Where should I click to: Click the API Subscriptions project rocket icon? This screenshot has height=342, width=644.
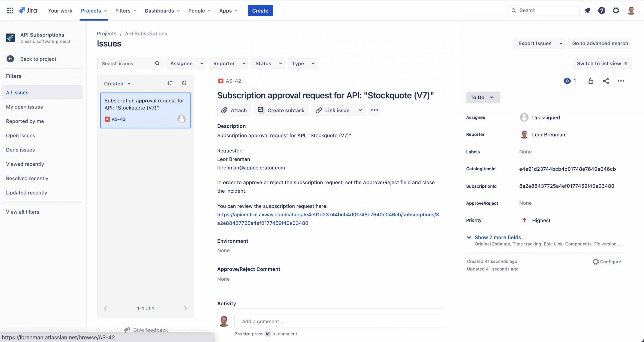[10, 38]
